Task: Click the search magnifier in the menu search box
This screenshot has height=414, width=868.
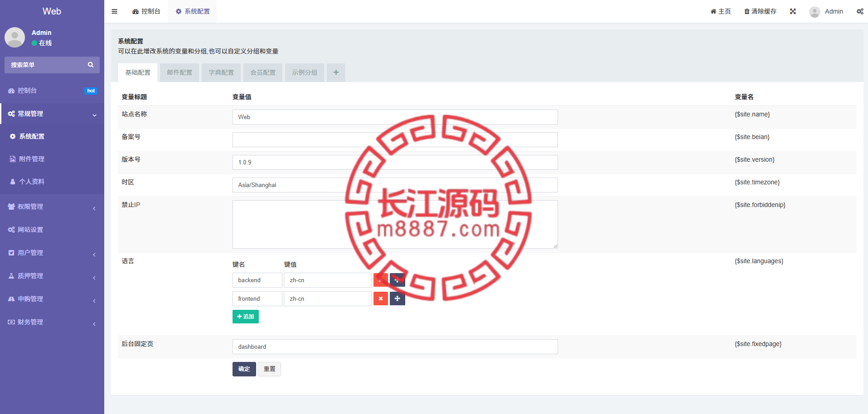Action: click(91, 65)
